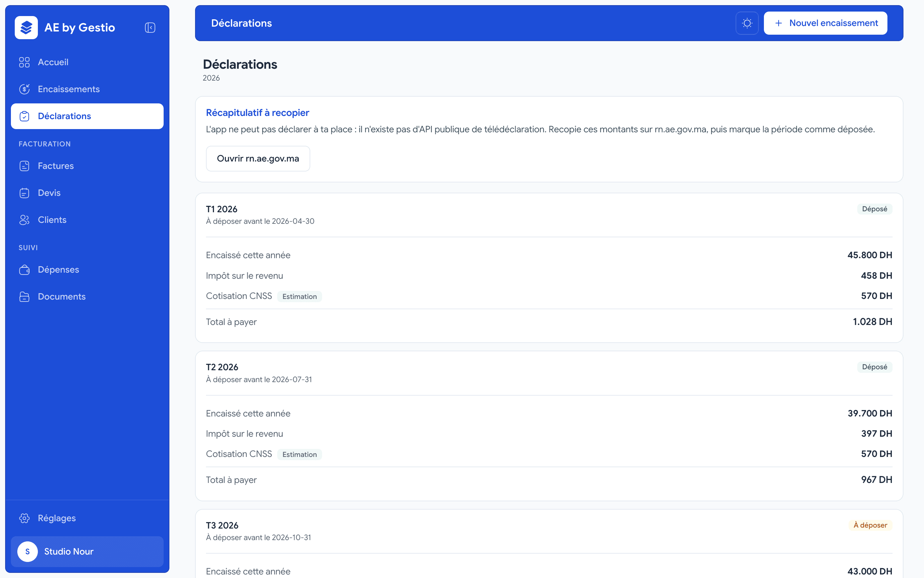Viewport: 924px width, 578px height.
Task: Toggle light theme with the sun icon
Action: click(x=747, y=23)
